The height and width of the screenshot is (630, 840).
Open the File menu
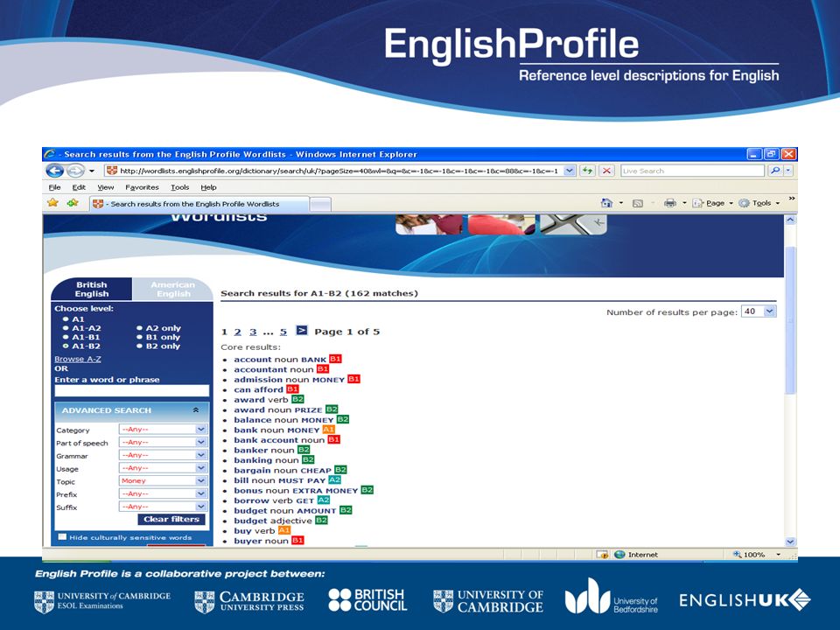pos(54,187)
